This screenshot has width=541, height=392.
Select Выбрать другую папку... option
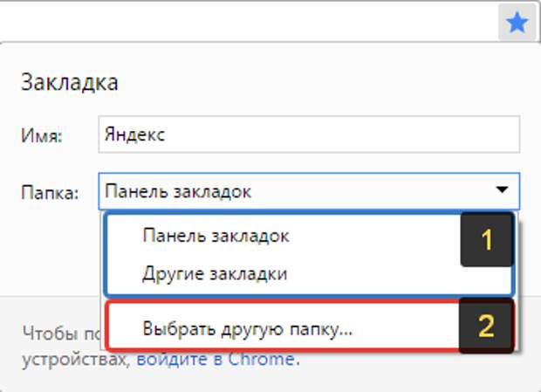coord(247,328)
